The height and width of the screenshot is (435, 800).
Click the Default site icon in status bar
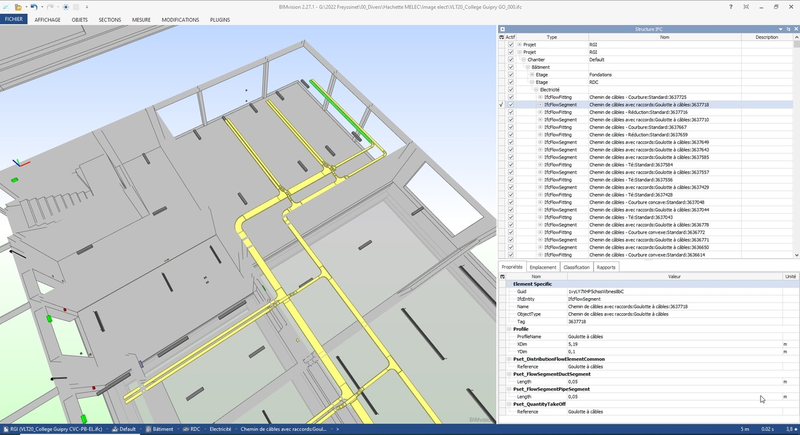point(114,428)
